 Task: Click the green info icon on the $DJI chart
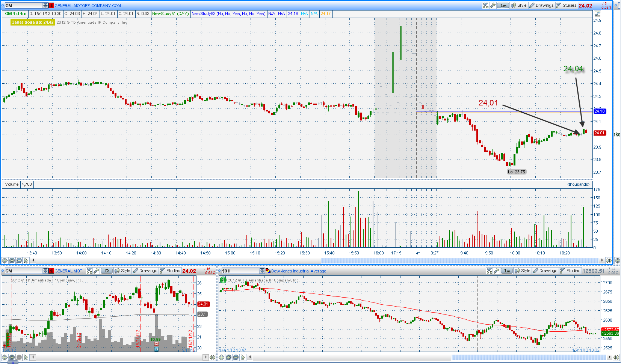[x=223, y=280]
